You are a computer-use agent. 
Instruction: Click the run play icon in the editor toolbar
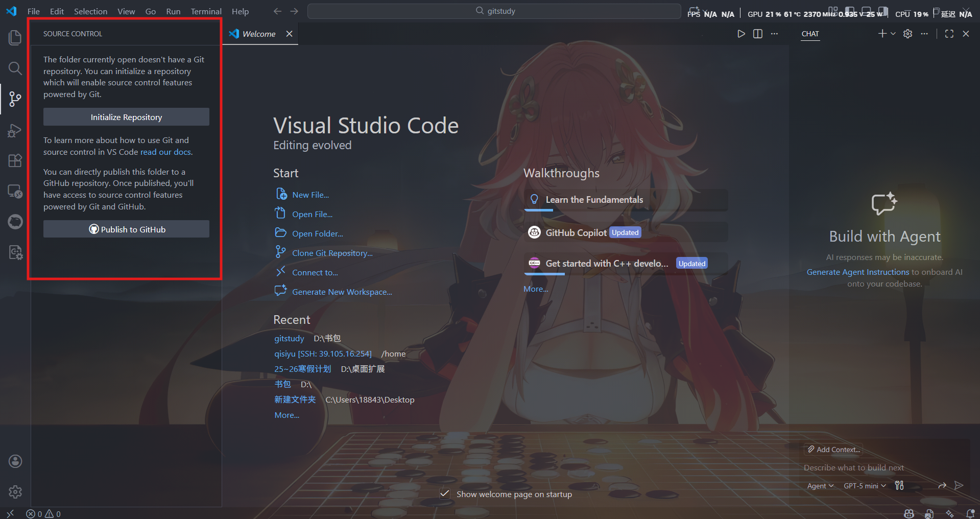click(x=741, y=34)
